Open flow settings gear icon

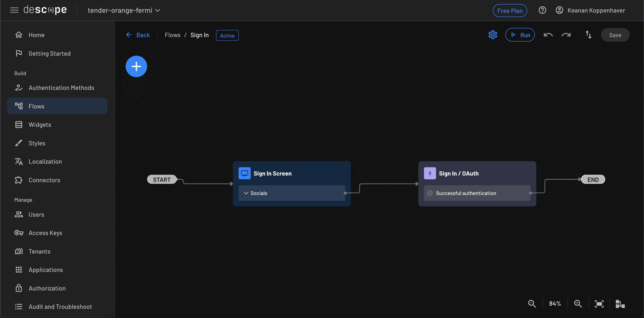point(492,35)
